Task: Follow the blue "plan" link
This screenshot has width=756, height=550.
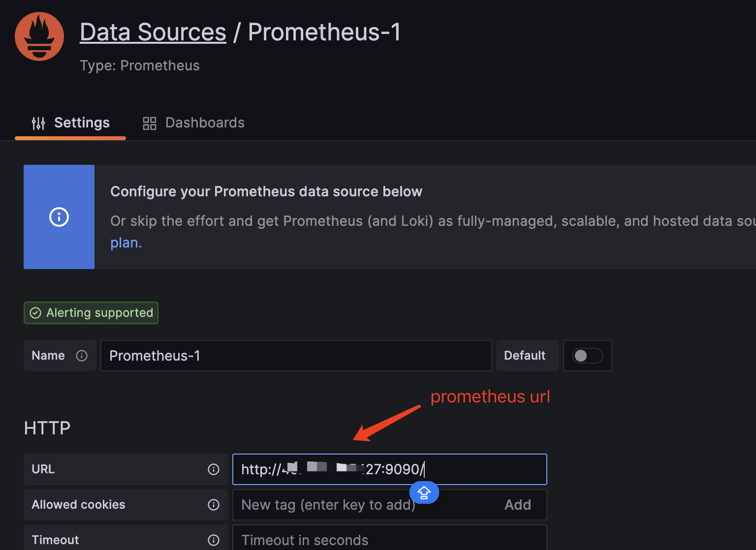Action: click(124, 243)
